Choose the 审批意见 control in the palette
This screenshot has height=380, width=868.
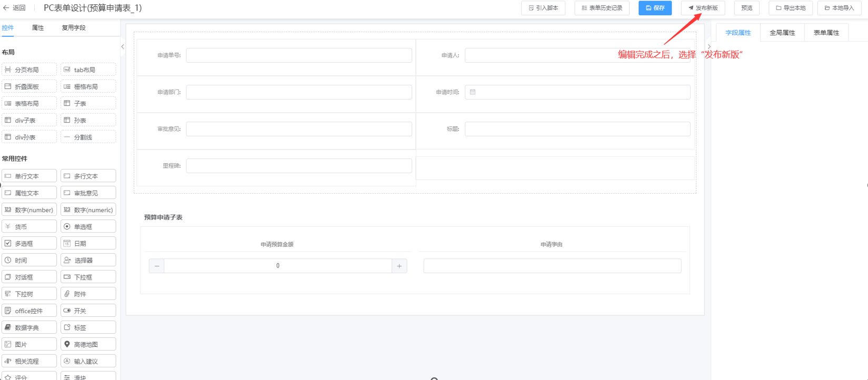tap(88, 193)
